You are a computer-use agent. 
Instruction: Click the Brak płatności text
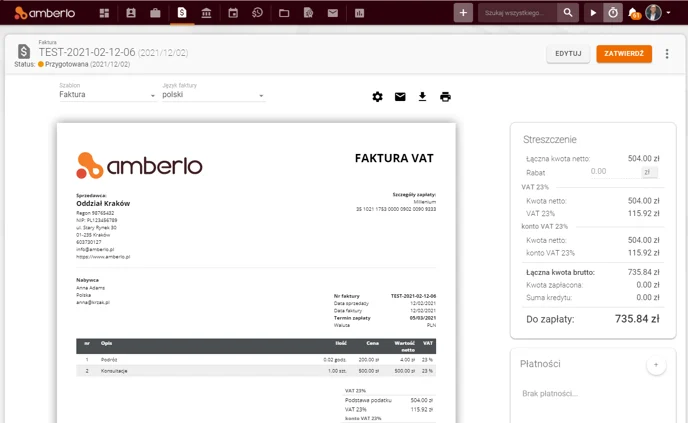click(550, 394)
